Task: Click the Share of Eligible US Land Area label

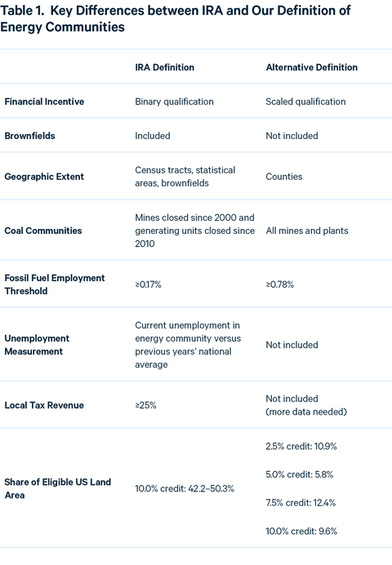Action: coord(58,489)
